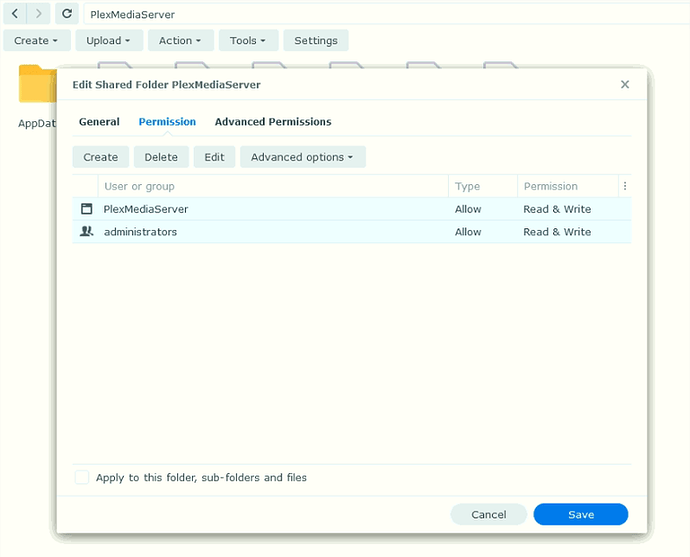Select the AppData folder icon
This screenshot has height=557, width=690.
[37, 84]
